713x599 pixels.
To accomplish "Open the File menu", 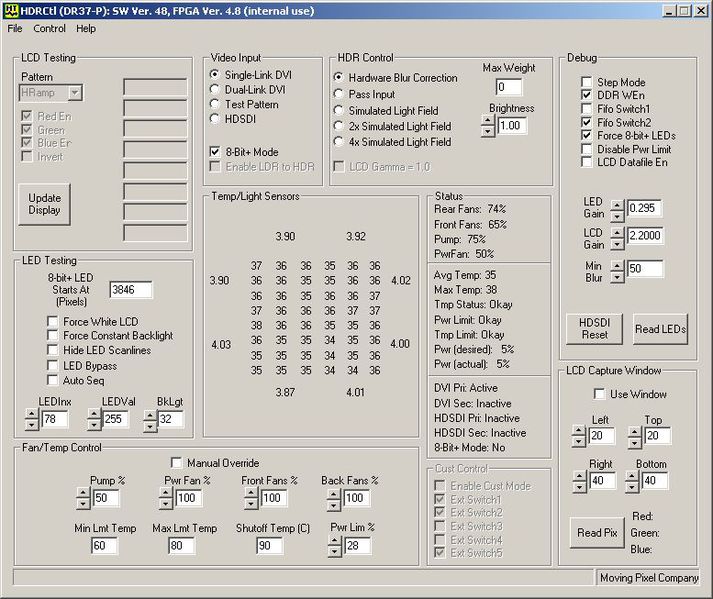I will tap(14, 28).
